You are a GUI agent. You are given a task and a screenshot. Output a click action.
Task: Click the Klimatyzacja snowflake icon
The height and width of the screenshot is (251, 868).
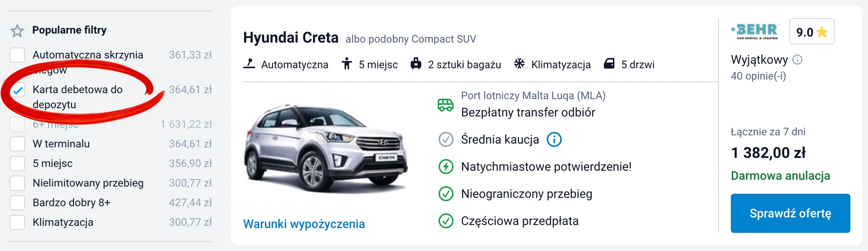519,64
